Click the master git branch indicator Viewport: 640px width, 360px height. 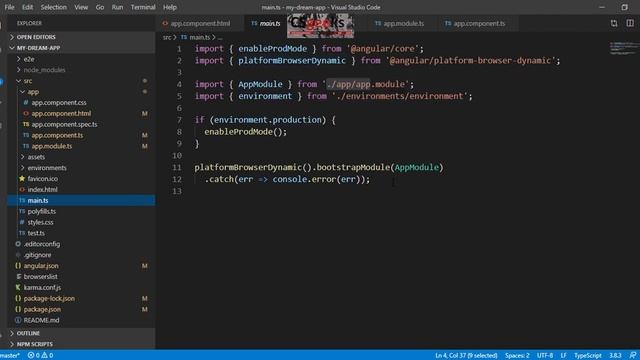point(10,356)
